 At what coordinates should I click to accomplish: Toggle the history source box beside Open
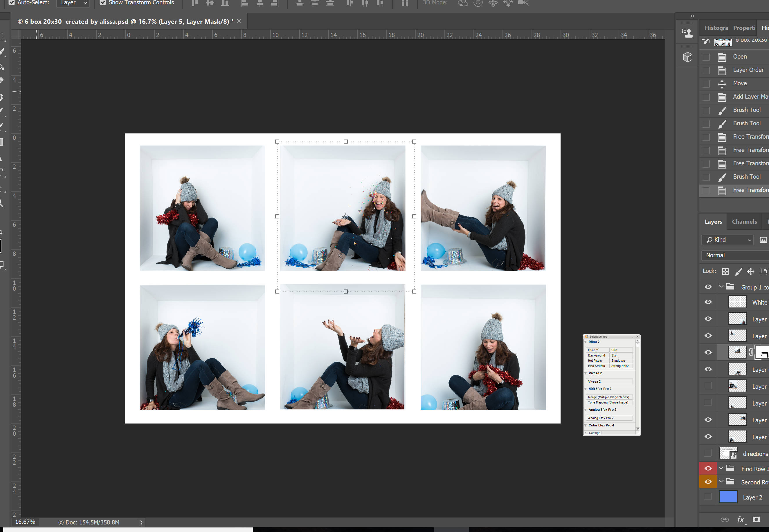706,57
